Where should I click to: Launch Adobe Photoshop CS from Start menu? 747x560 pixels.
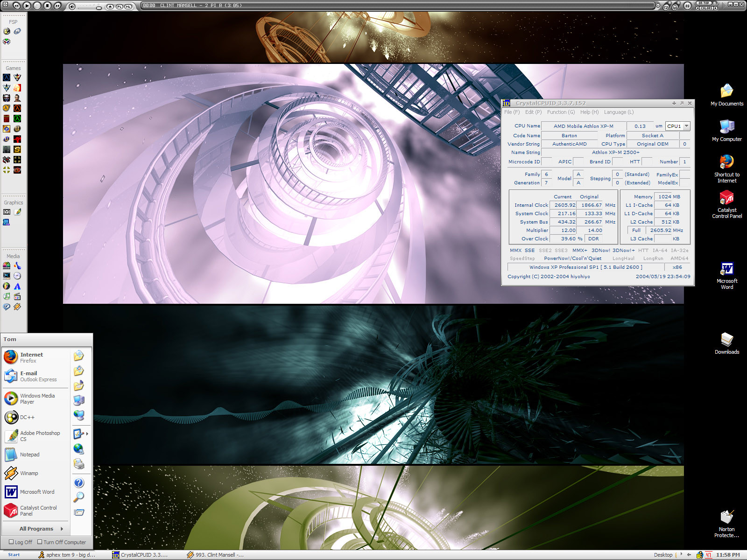pos(35,436)
